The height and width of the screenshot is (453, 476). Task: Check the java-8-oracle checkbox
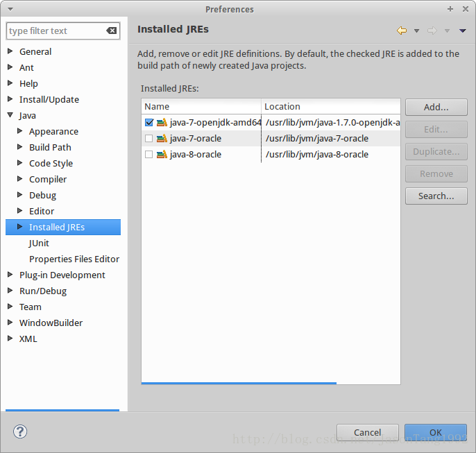[148, 155]
